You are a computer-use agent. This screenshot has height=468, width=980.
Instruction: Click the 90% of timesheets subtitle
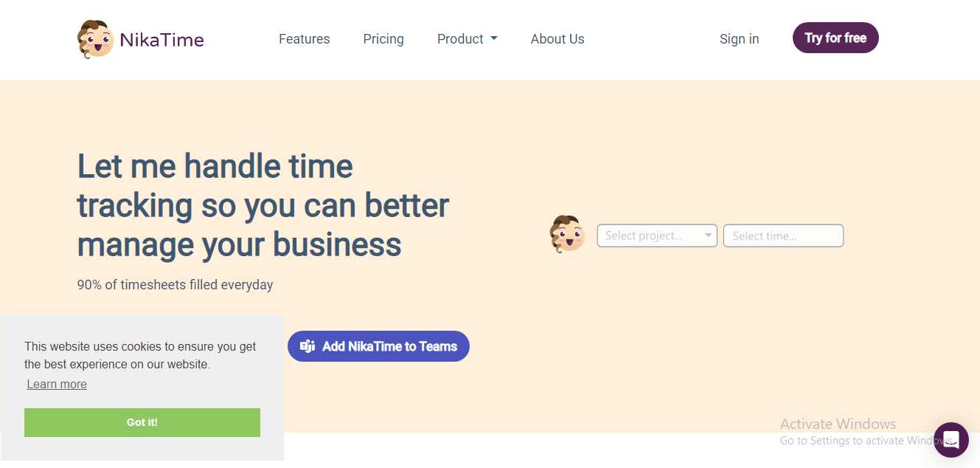click(x=175, y=284)
